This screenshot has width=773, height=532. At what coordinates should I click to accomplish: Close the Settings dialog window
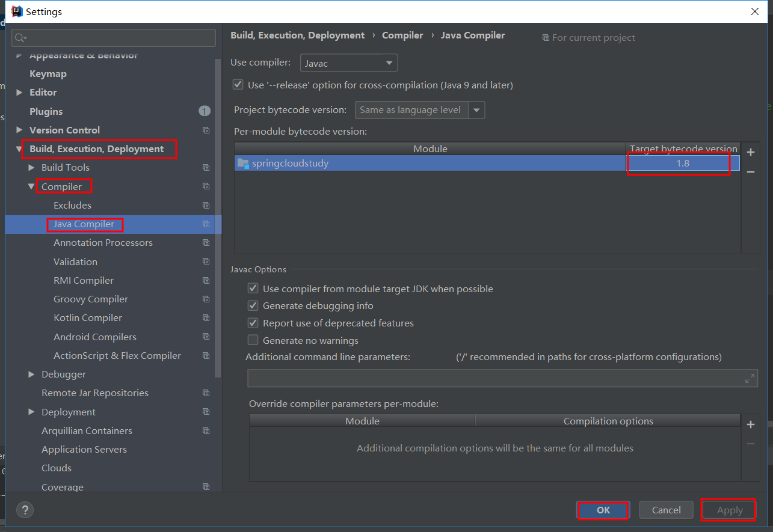click(x=755, y=11)
